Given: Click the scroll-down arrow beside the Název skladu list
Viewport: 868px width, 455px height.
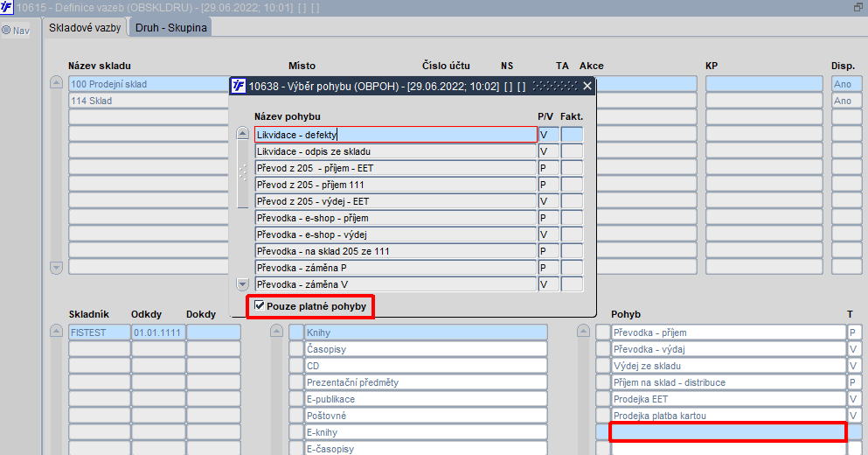Looking at the screenshot, I should (x=56, y=268).
